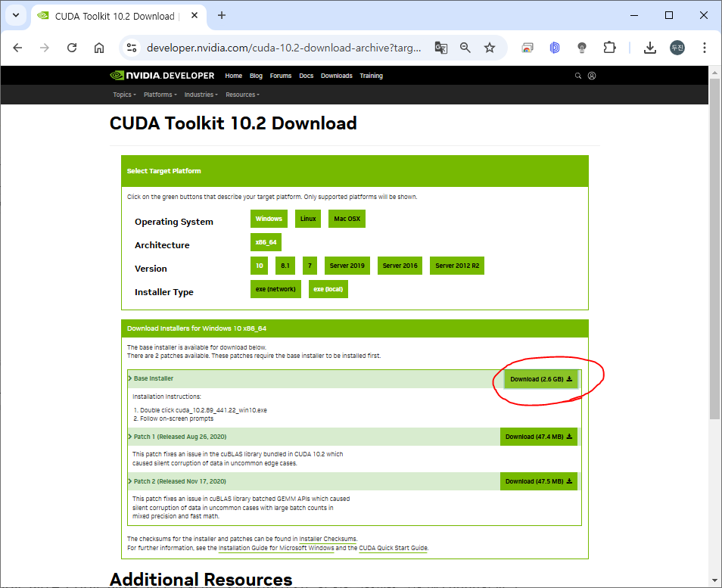Close the CUDA Toolkit 10.2 Download tab
This screenshot has height=588, width=722.
click(x=195, y=16)
